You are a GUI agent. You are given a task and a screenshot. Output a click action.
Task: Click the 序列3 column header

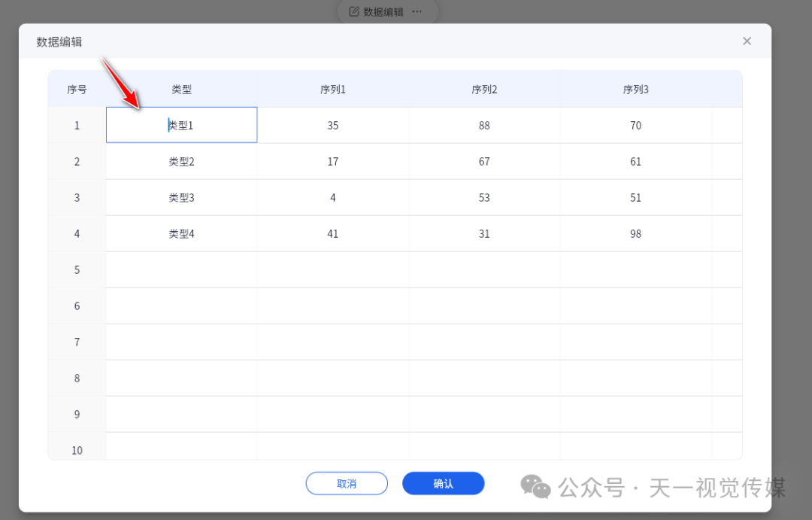[x=635, y=89]
